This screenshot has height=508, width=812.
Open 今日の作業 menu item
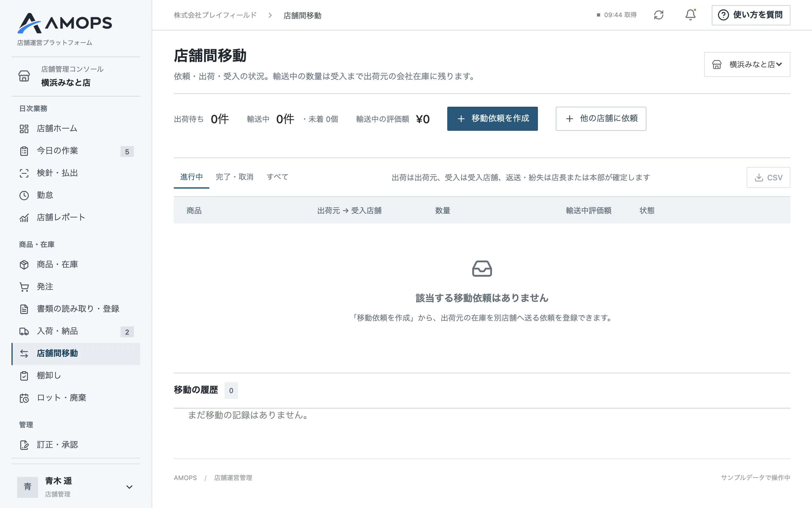point(76,151)
